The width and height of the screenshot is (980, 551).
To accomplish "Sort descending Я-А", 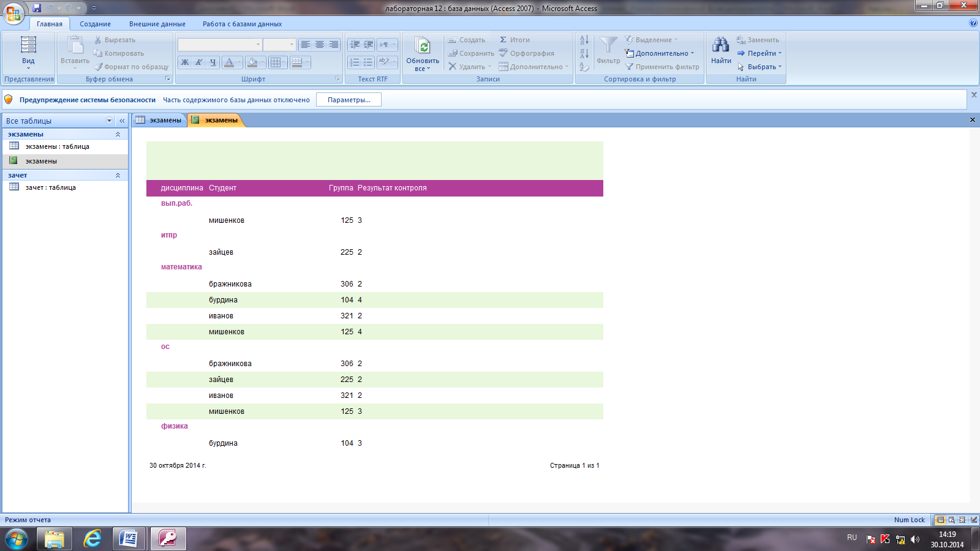I will 584,53.
